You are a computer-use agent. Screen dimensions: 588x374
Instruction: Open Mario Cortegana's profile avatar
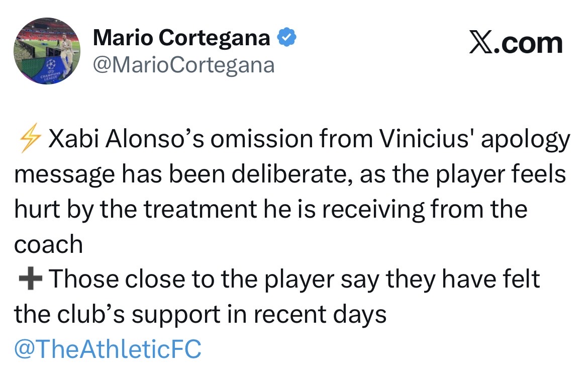[47, 51]
